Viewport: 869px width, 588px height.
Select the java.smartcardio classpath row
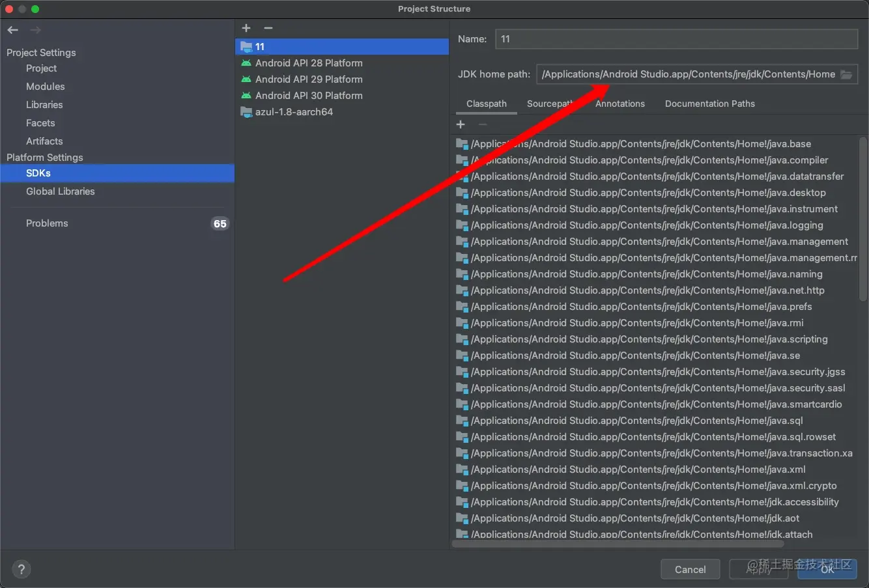[655, 404]
